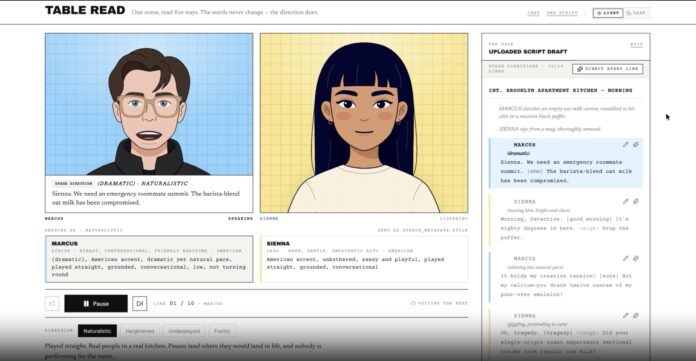
Task: Click the 'Uploaded Script Draft' title
Action: coord(528,52)
